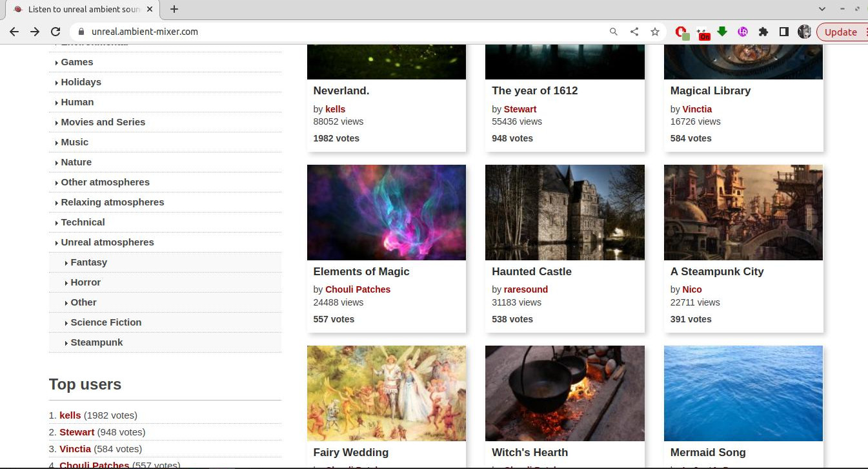Open the Science Fiction subcategory

click(106, 322)
